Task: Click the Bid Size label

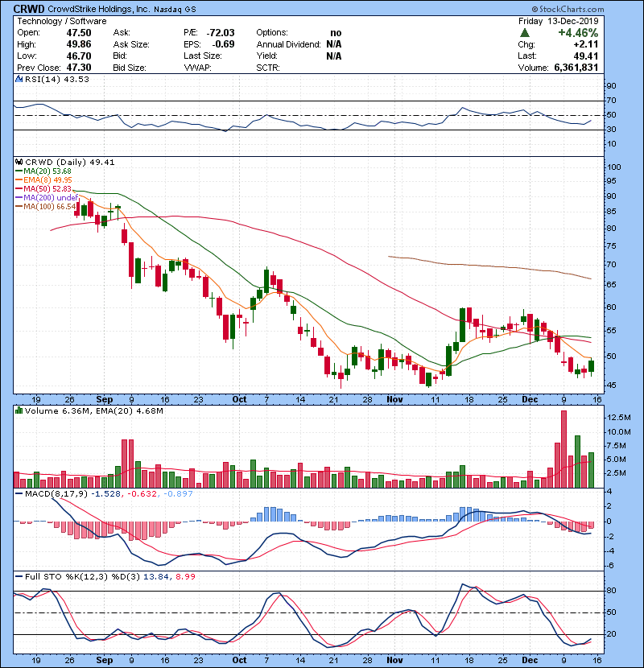Action: coord(130,68)
